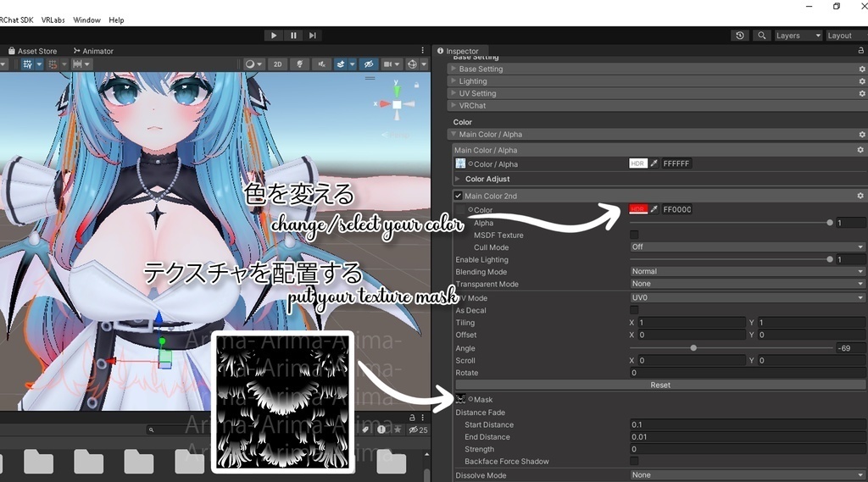Click the ruler snapping icon
The width and height of the screenshot is (868, 482).
77,64
